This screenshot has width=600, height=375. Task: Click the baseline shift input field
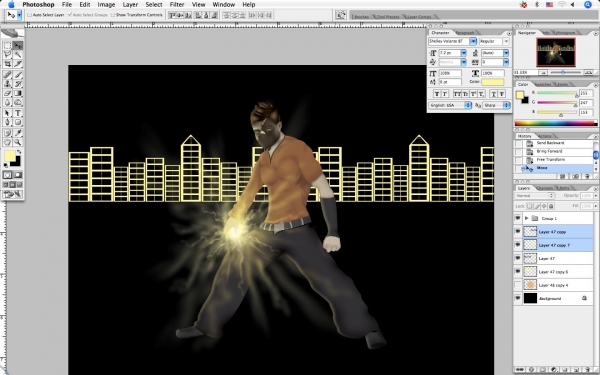pos(450,82)
